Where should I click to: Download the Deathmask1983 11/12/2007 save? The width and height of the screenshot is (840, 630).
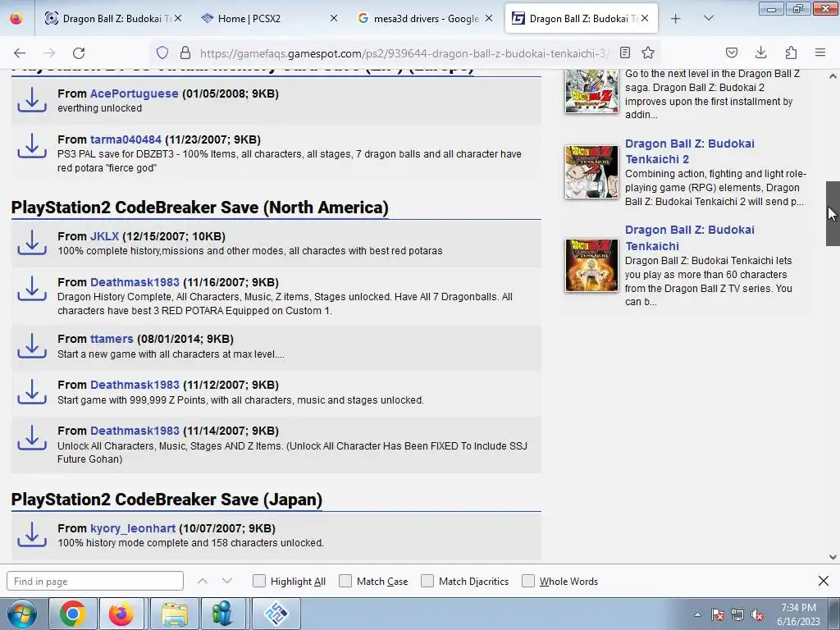(32, 391)
